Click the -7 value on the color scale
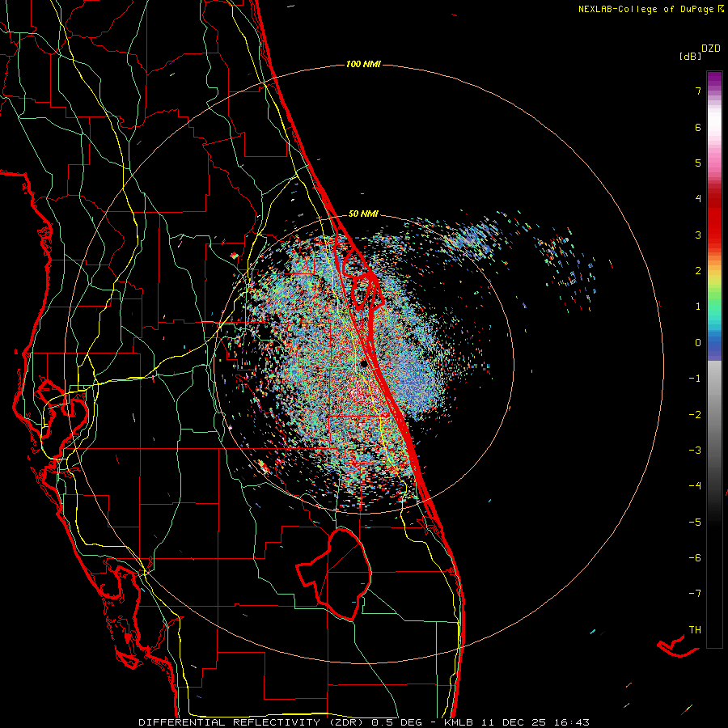The width and height of the screenshot is (728, 728). [x=695, y=594]
